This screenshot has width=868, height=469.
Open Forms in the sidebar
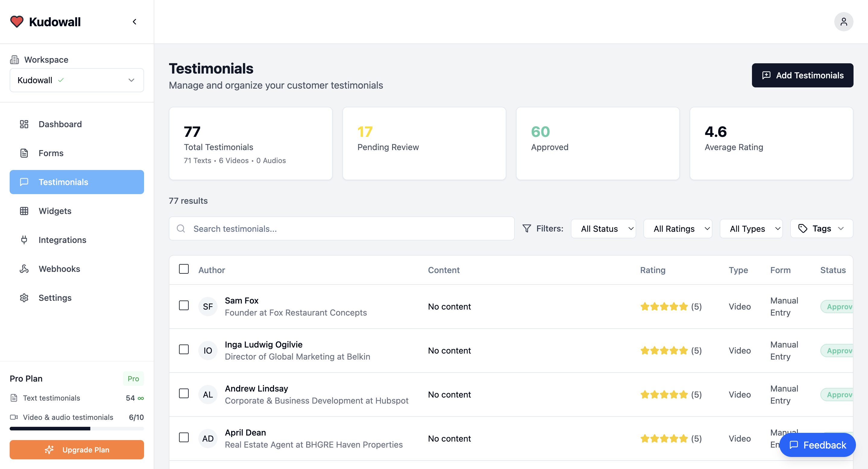(x=77, y=153)
